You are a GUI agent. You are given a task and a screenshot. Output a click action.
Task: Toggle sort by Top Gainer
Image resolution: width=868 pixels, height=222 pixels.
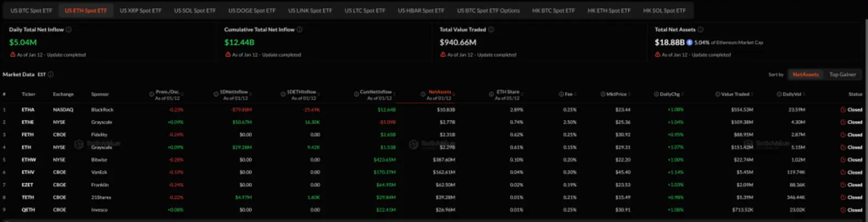tap(842, 74)
